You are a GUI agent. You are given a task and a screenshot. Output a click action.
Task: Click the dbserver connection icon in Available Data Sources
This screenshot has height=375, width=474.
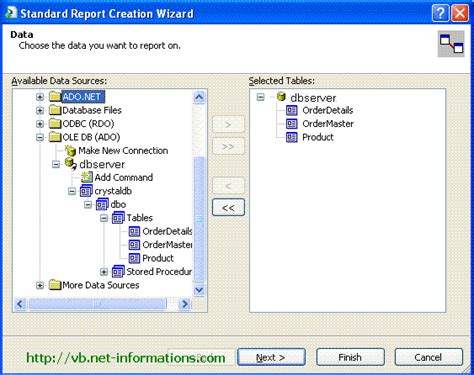coord(71,164)
